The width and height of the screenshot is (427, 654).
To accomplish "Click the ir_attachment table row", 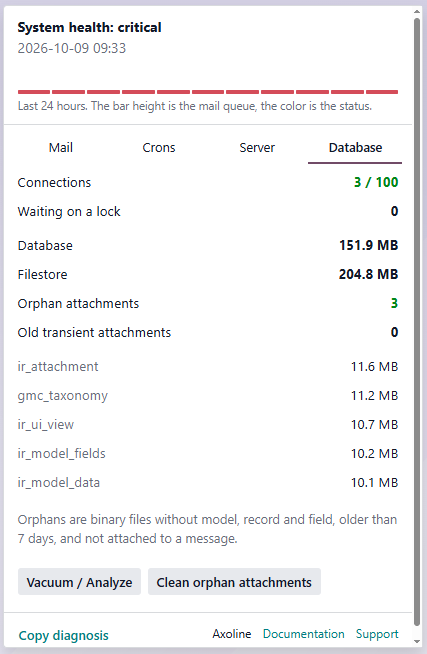I will (208, 367).
